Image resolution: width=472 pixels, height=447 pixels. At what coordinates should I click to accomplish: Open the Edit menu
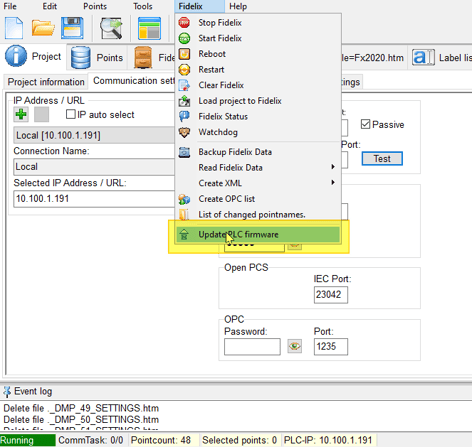[x=49, y=6]
